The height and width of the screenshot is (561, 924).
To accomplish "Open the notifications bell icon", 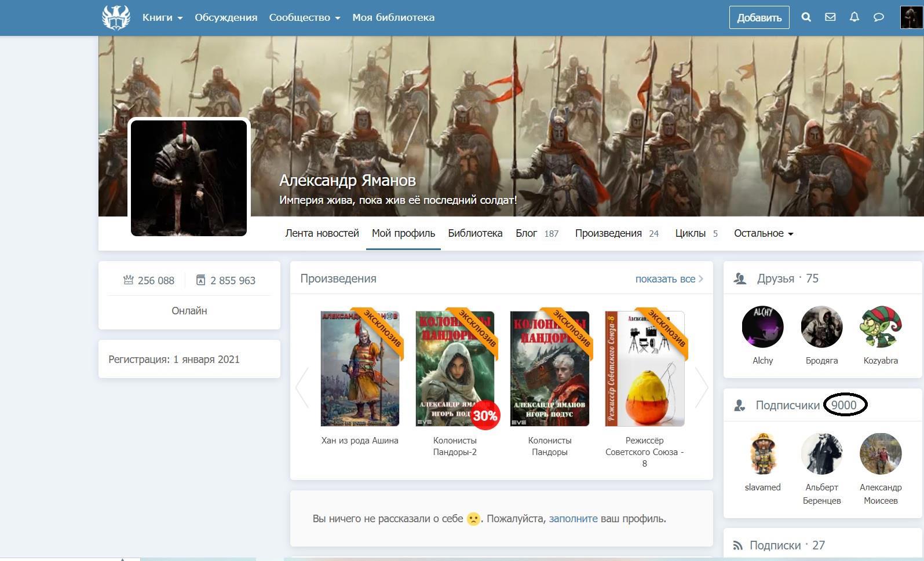I will pos(854,17).
